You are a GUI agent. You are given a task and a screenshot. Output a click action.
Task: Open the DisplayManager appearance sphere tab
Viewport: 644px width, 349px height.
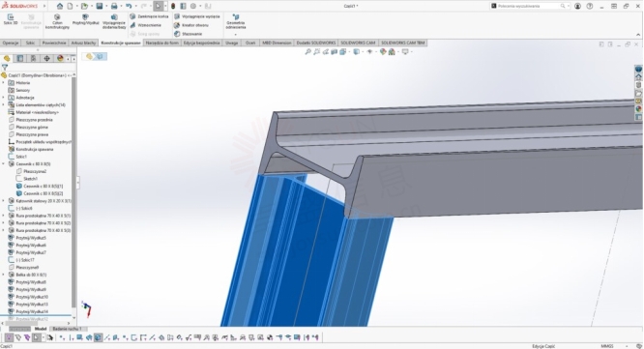click(x=60, y=58)
